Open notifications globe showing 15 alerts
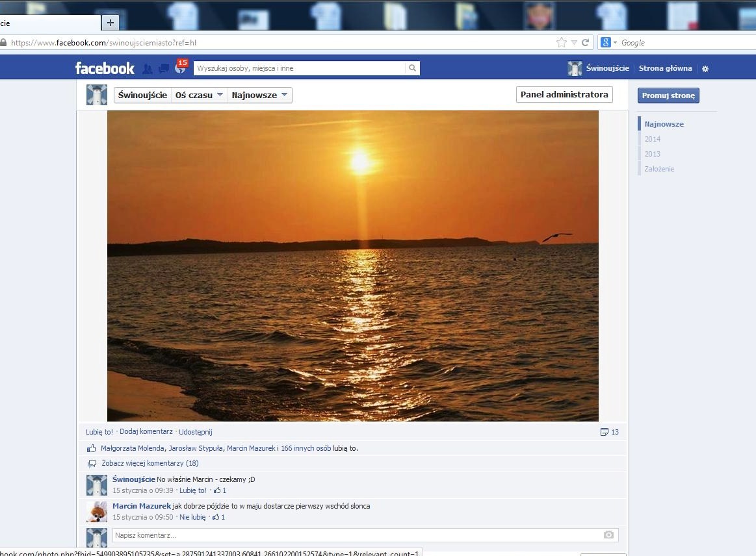 180,68
